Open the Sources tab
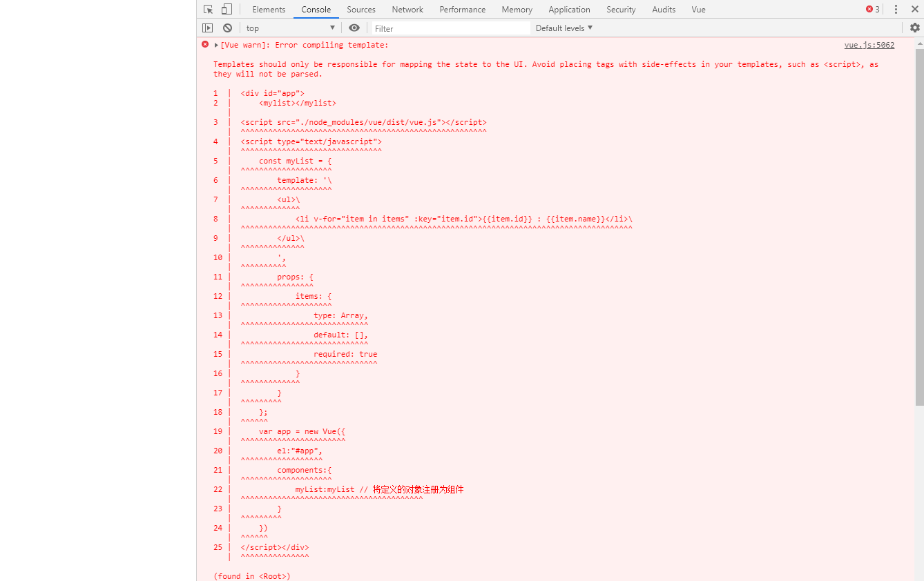 pyautogui.click(x=361, y=10)
